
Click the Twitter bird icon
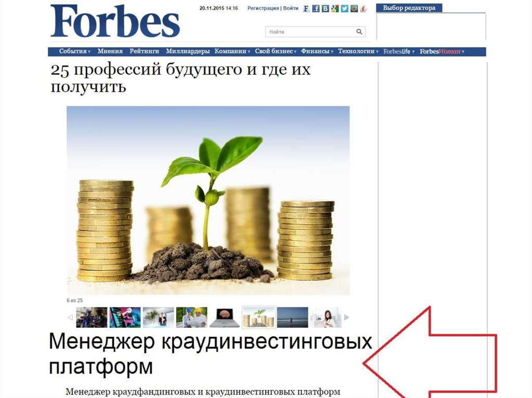(x=344, y=8)
